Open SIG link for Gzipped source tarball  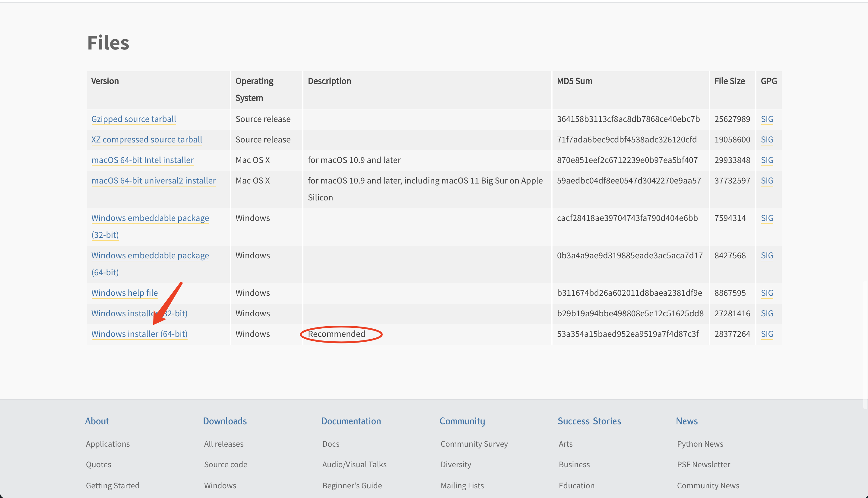767,119
